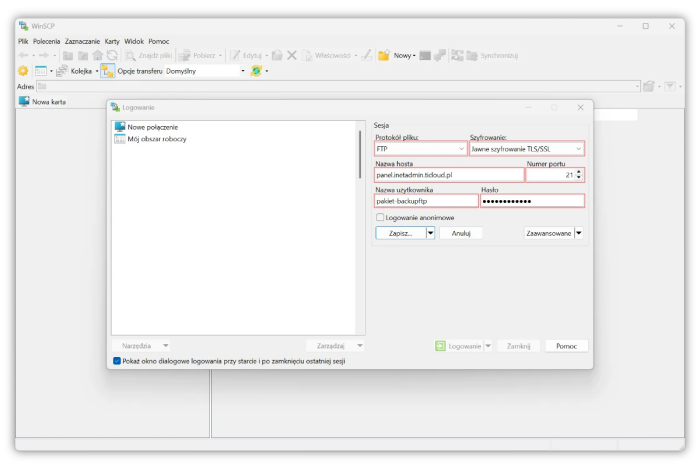The width and height of the screenshot is (700, 469).
Task: Expand the Nowy dropdown arrow
Action: (x=414, y=56)
